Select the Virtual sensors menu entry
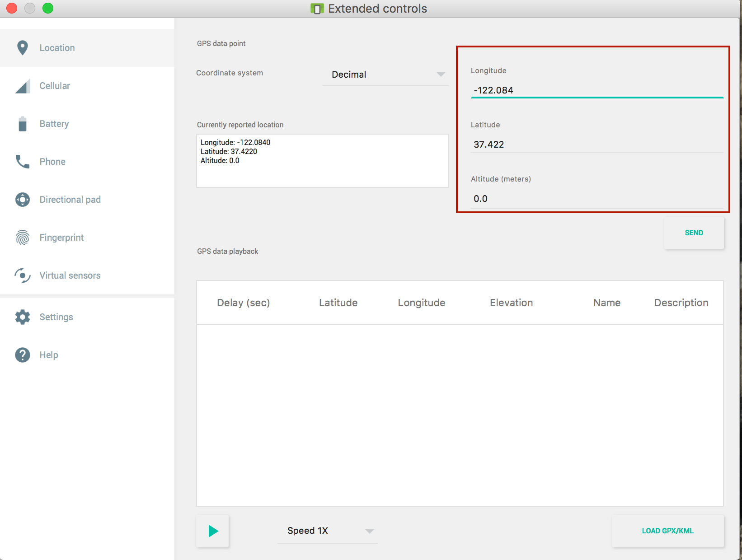Viewport: 742px width, 560px height. coord(70,275)
